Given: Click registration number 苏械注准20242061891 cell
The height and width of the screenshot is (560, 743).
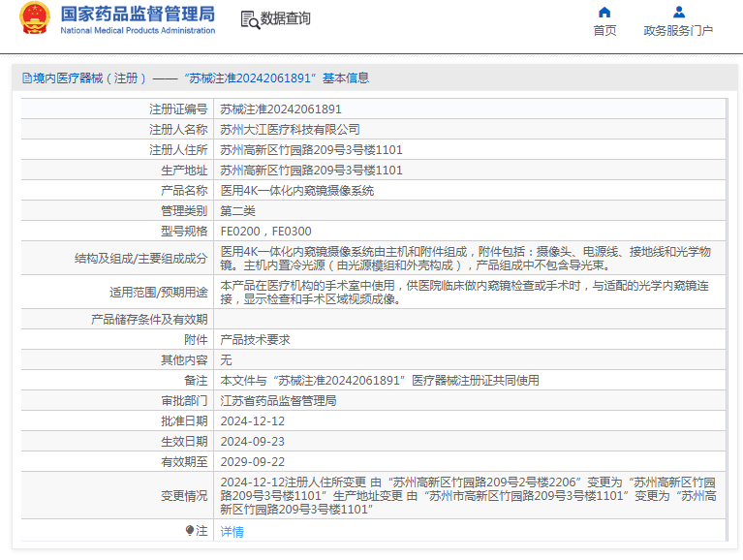Looking at the screenshot, I should [x=281, y=109].
